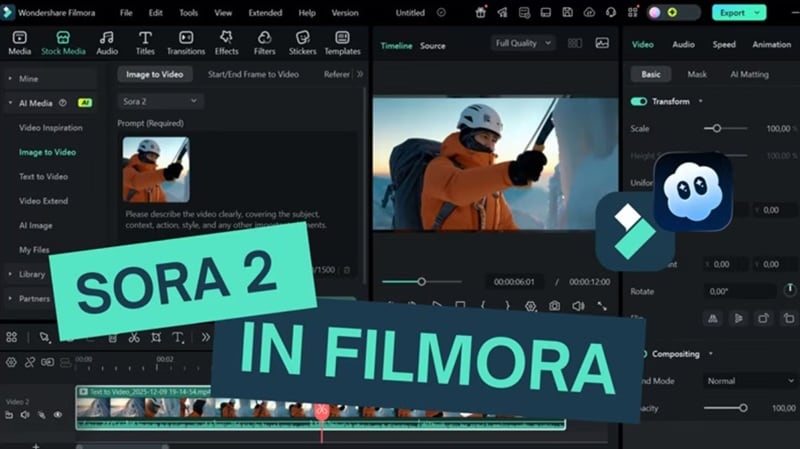Click the image scope icon in preview header
This screenshot has width=800, height=449.
tap(602, 43)
